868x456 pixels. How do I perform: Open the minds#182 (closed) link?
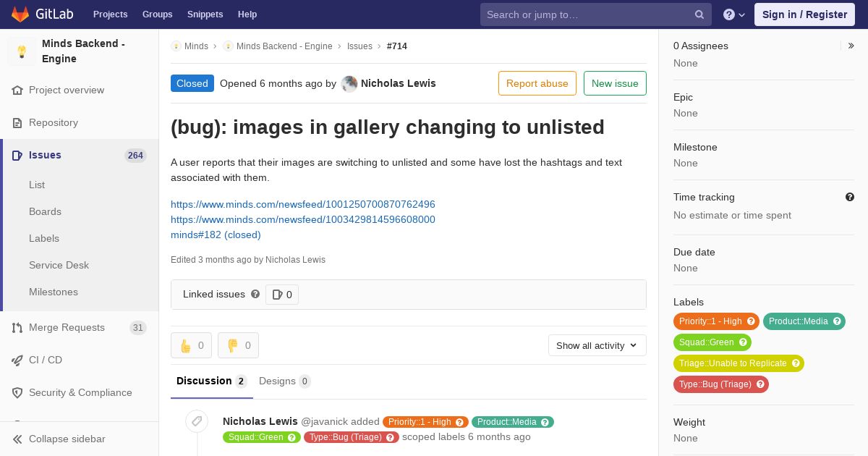pos(216,235)
